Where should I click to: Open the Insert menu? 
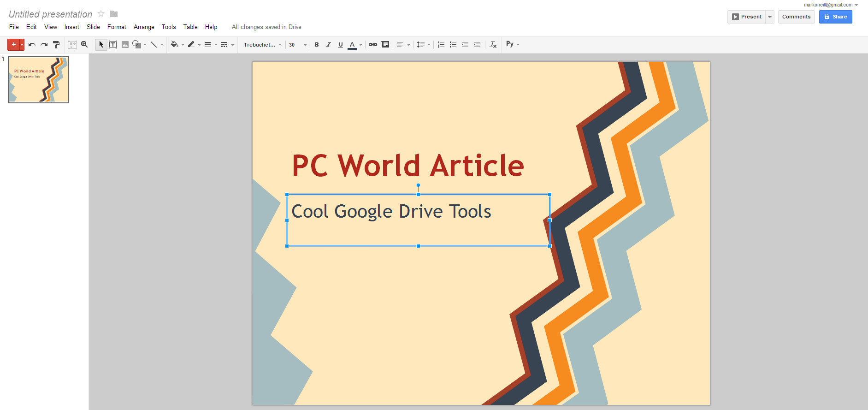[x=71, y=27]
